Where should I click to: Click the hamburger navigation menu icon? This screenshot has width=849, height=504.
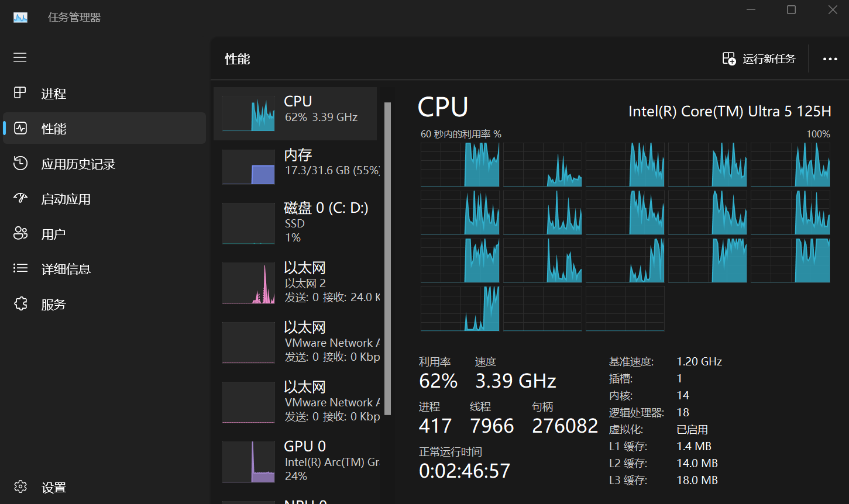pos(20,57)
